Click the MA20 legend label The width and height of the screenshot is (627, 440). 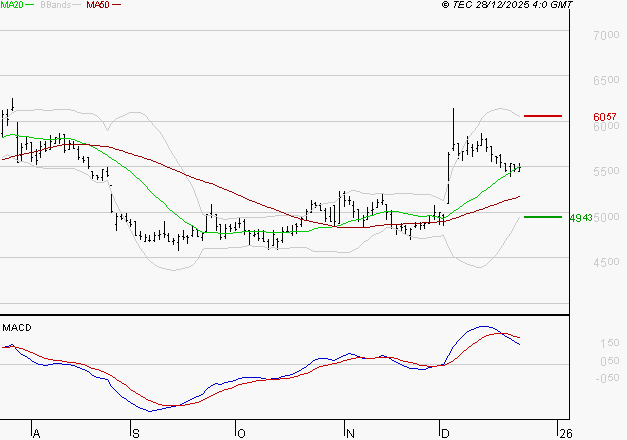[x=12, y=5]
